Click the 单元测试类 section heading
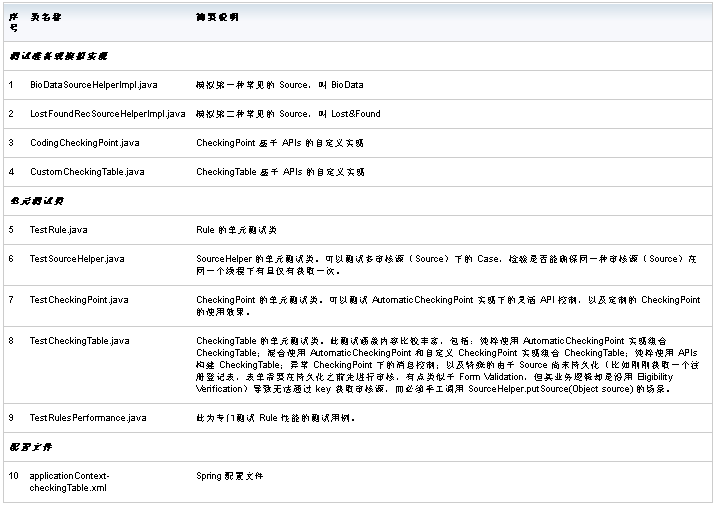Screen dimensions: 720x507 pyautogui.click(x=37, y=201)
